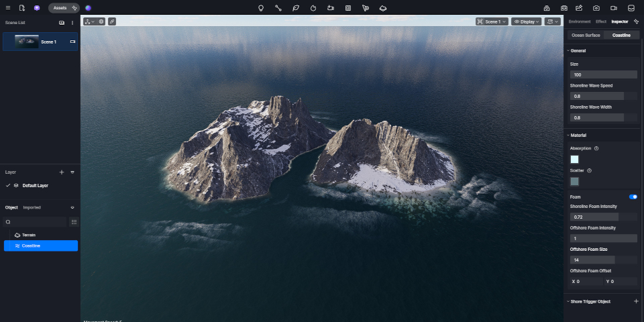Click the Shoreline Foam Intensity input field
This screenshot has height=322, width=644.
coord(603,217)
